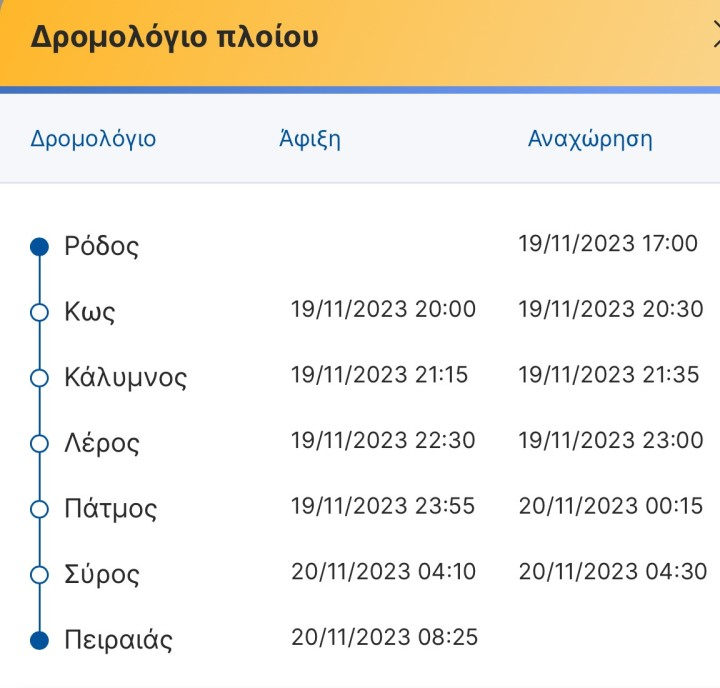The height and width of the screenshot is (688, 720).
Task: Click the Κάλυμνος stop circle marker
Action: click(40, 378)
